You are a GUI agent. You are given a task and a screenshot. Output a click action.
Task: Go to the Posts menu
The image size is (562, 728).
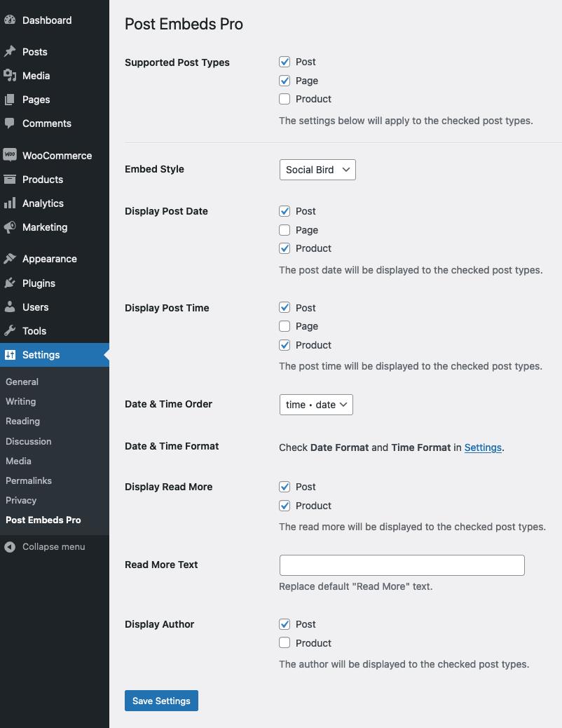pos(55,51)
